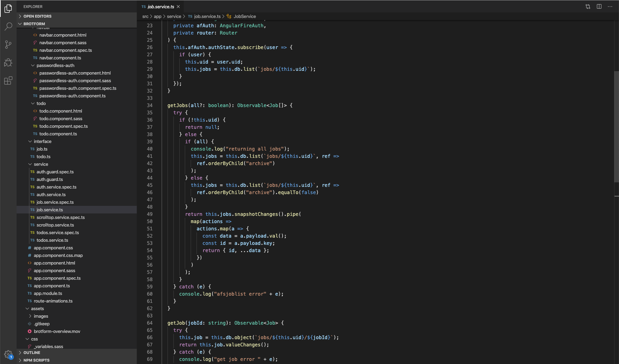Open the editor More Actions menu

(x=610, y=7)
